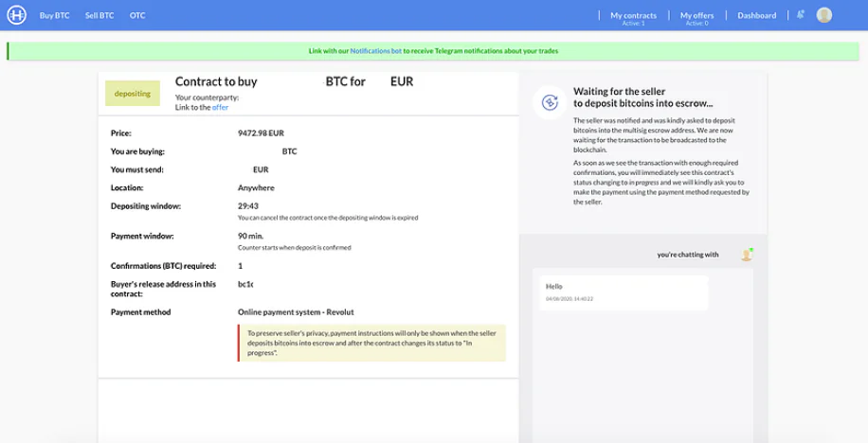This screenshot has width=868, height=443.
Task: Open My contracts page
Action: [x=633, y=18]
